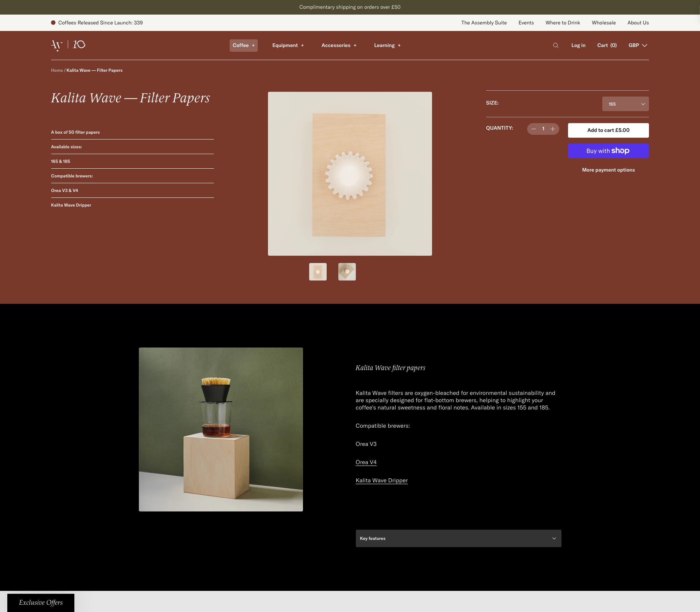This screenshot has height=612, width=700.
Task: Increase quantity with plus icon
Action: 553,129
